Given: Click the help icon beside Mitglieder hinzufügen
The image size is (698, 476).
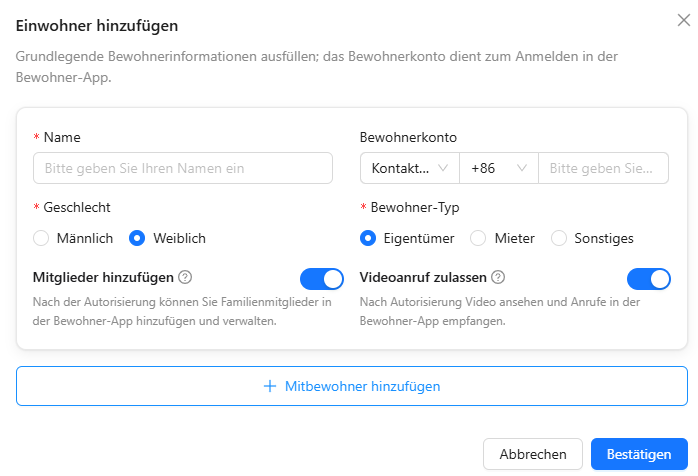Looking at the screenshot, I should click(x=185, y=277).
